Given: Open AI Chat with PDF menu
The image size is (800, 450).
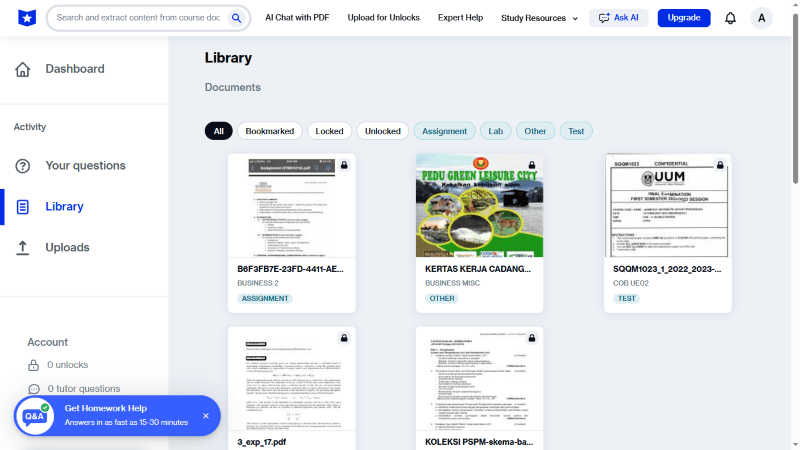Looking at the screenshot, I should click(x=299, y=18).
